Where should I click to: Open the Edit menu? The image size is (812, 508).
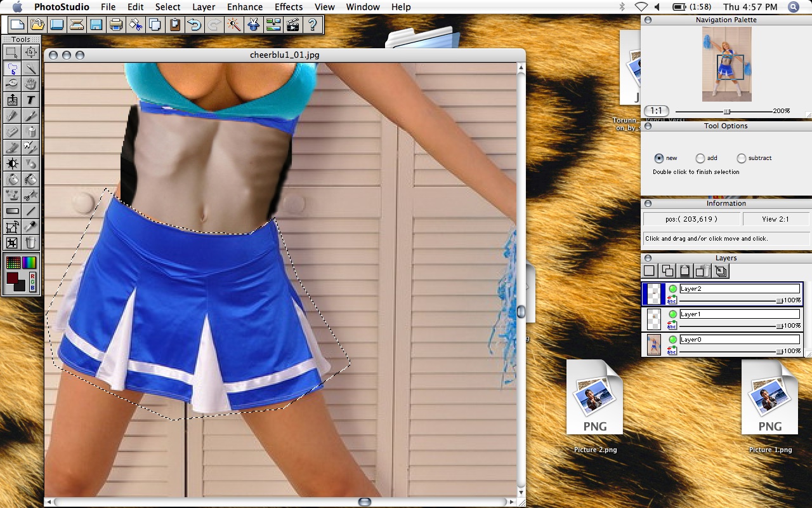(135, 7)
